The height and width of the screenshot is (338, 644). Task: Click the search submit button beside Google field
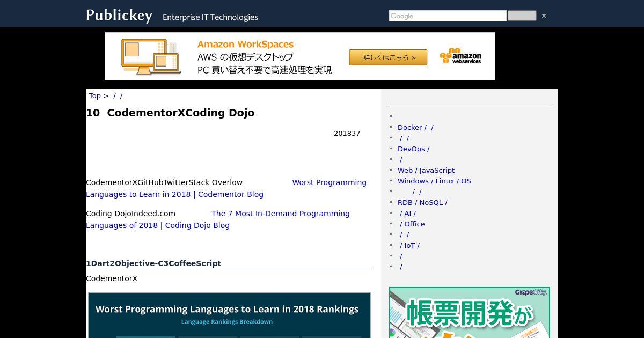522,16
